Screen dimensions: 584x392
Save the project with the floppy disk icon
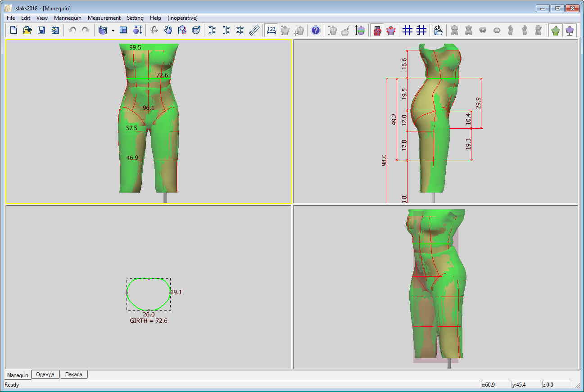point(41,30)
